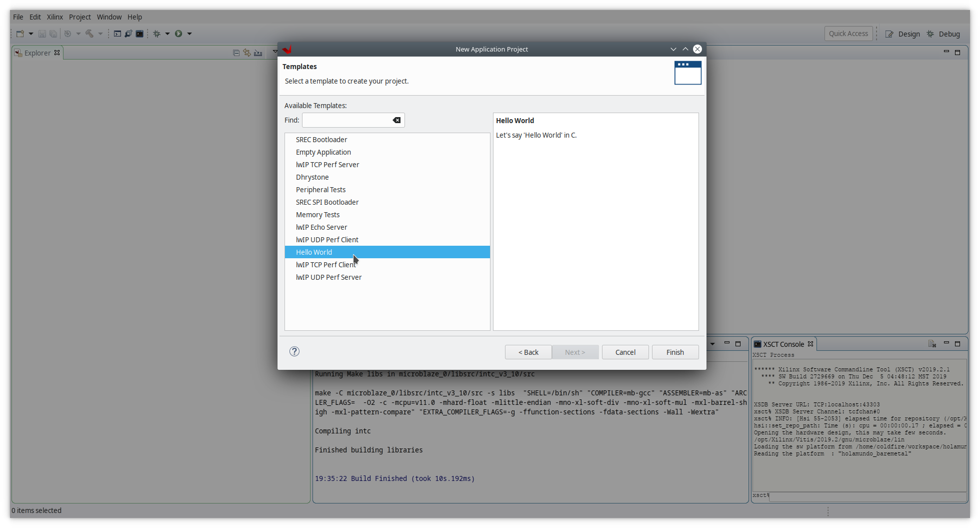
Task: Toggle Link with Editor in Explorer
Action: pyautogui.click(x=247, y=53)
